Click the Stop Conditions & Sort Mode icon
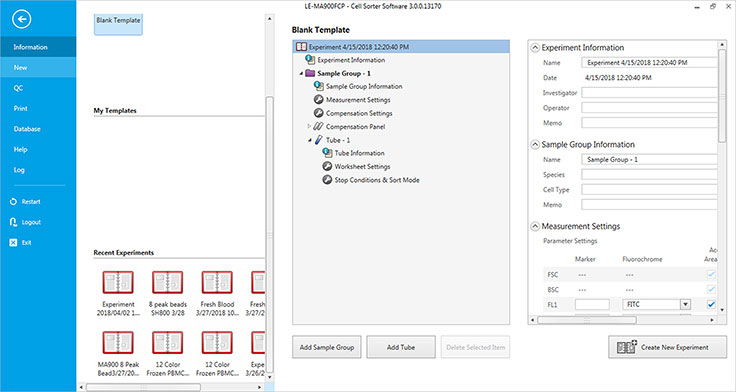736x392 pixels. tap(327, 180)
